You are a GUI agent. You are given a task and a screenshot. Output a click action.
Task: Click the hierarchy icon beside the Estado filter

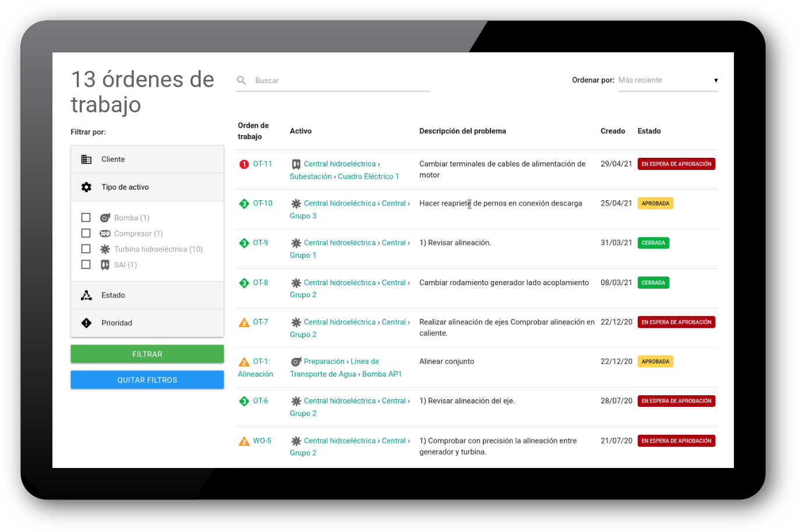86,295
